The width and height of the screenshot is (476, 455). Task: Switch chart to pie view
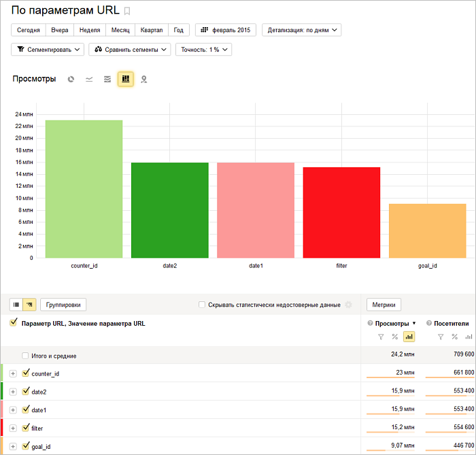coord(71,79)
